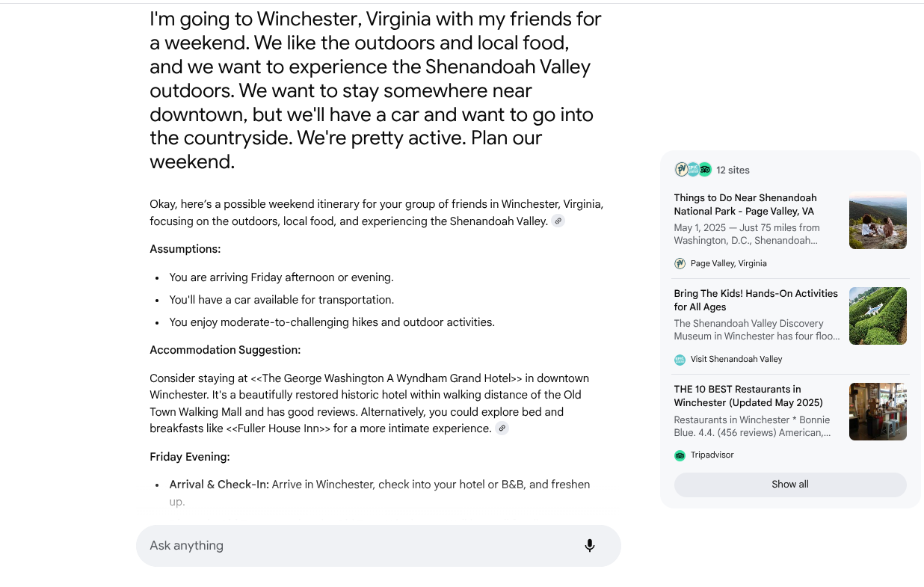The height and width of the screenshot is (587, 924).
Task: Open THE 10 BEST Restaurants in Winchester link
Action: coord(748,396)
